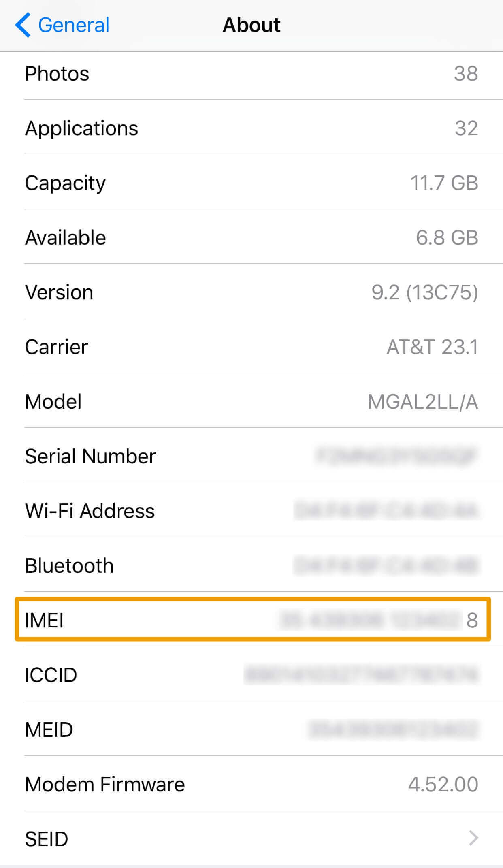The width and height of the screenshot is (503, 868).
Task: Tap the Model number MGAL2LL/A
Action: tap(423, 402)
